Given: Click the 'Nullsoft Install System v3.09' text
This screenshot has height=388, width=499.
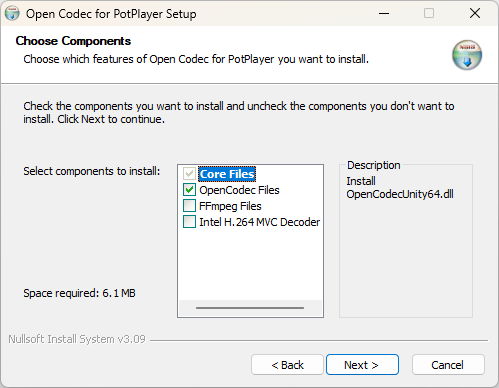Looking at the screenshot, I should click(77, 339).
